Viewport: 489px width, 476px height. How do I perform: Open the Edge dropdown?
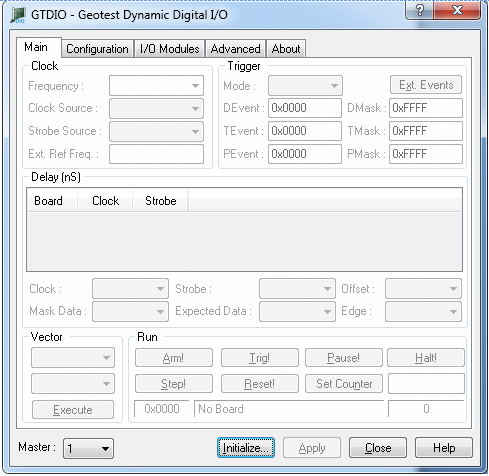click(423, 312)
